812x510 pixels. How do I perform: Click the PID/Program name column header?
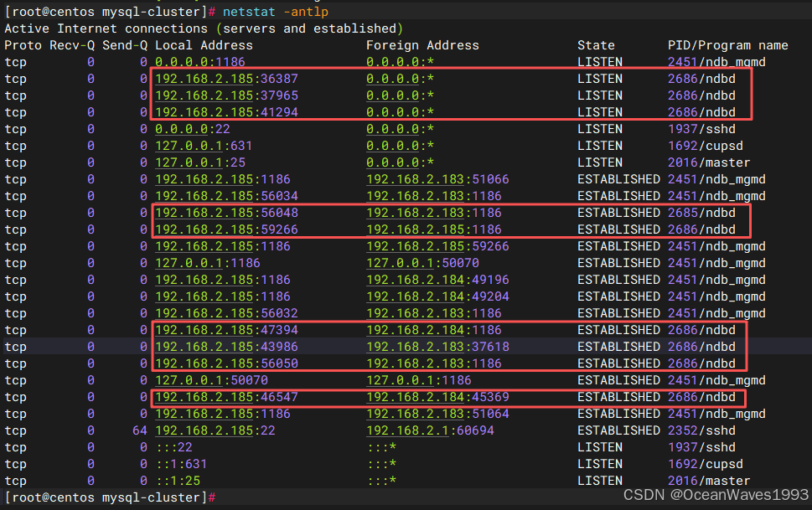click(x=727, y=45)
